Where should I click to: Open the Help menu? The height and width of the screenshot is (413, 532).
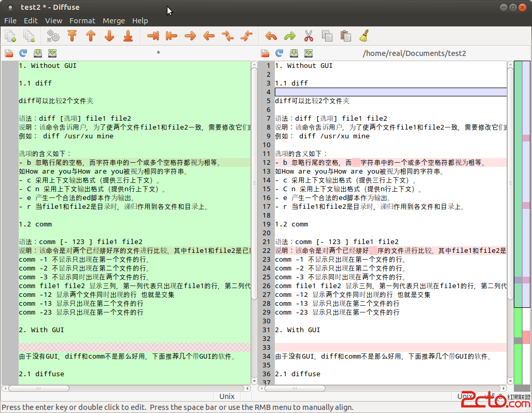[140, 21]
